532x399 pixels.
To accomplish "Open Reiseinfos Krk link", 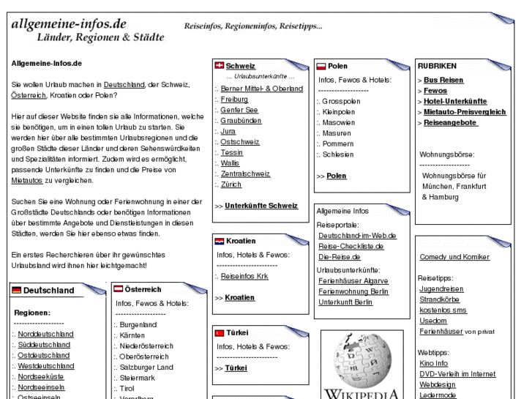I will pyautogui.click(x=244, y=276).
